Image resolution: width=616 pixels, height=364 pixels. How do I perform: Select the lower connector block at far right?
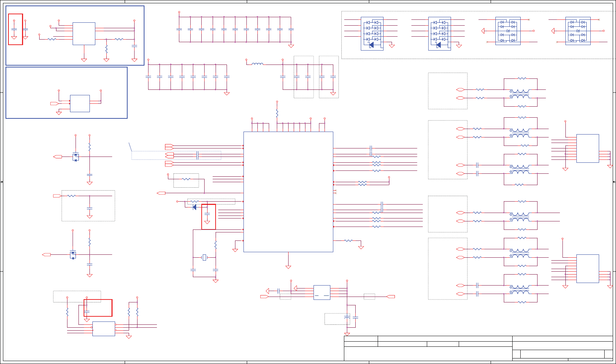[588, 269]
